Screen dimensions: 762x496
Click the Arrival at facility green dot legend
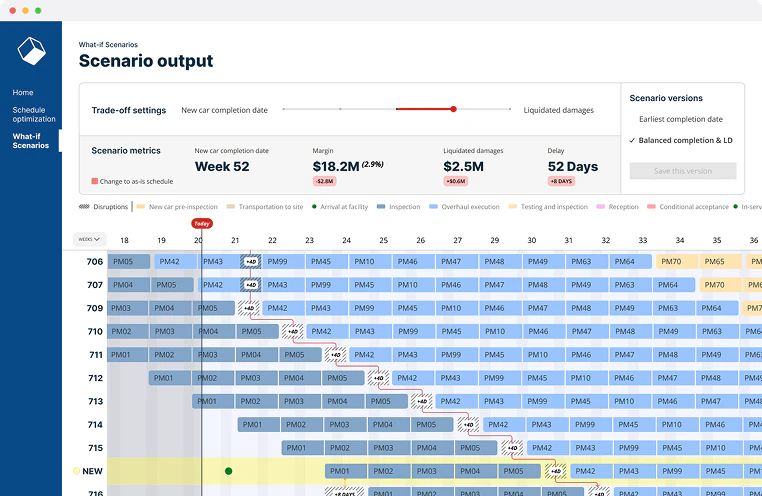coord(314,206)
